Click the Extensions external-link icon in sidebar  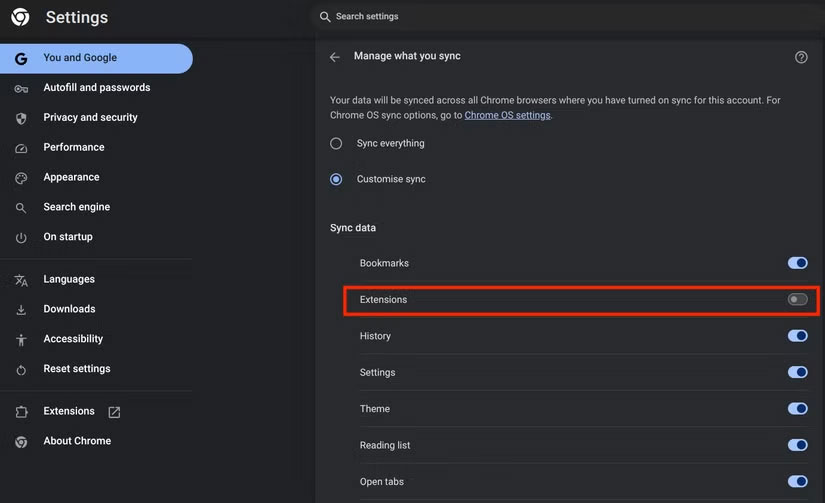tap(114, 412)
